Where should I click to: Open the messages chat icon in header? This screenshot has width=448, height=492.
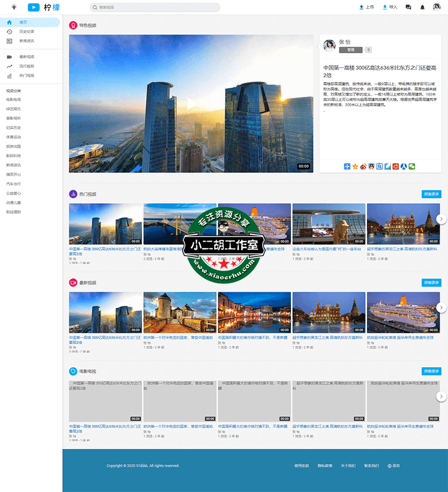coord(408,7)
